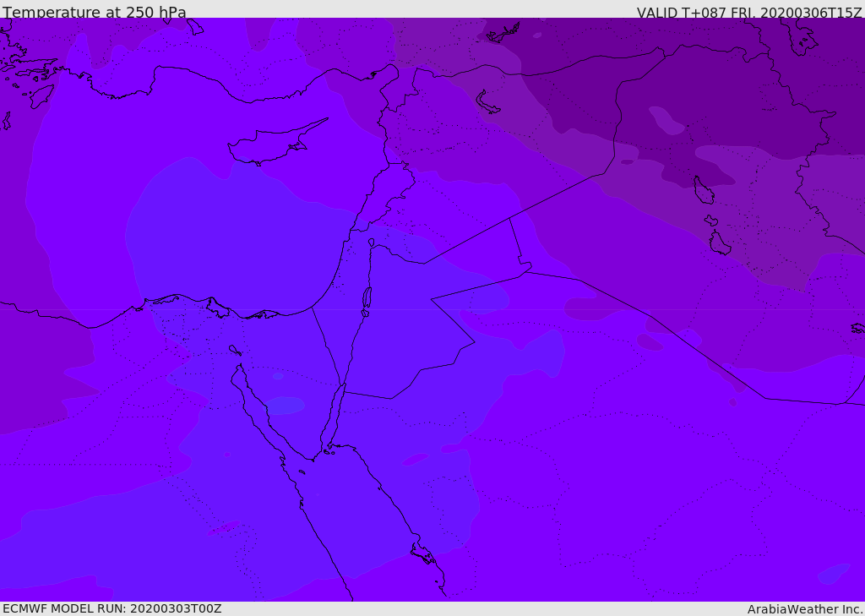Click the island of Rhodes near top-left
The height and width of the screenshot is (616, 865).
pos(41,95)
